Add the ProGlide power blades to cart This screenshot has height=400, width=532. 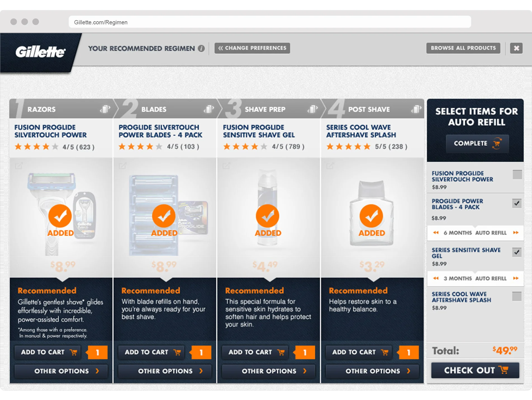(151, 352)
